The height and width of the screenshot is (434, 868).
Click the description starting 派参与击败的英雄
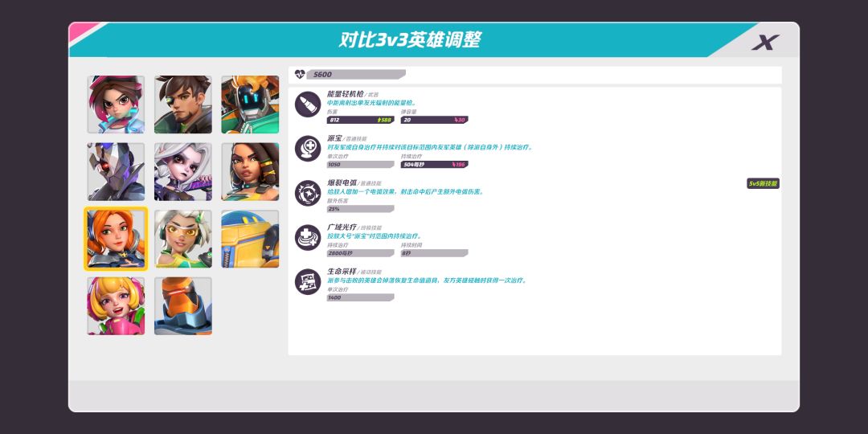click(427, 280)
